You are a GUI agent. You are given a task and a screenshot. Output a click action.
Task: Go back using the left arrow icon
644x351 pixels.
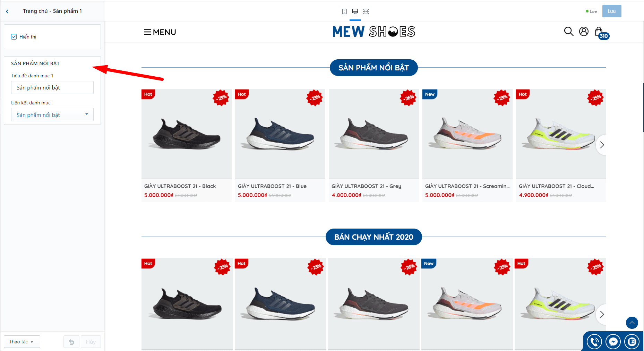point(7,11)
